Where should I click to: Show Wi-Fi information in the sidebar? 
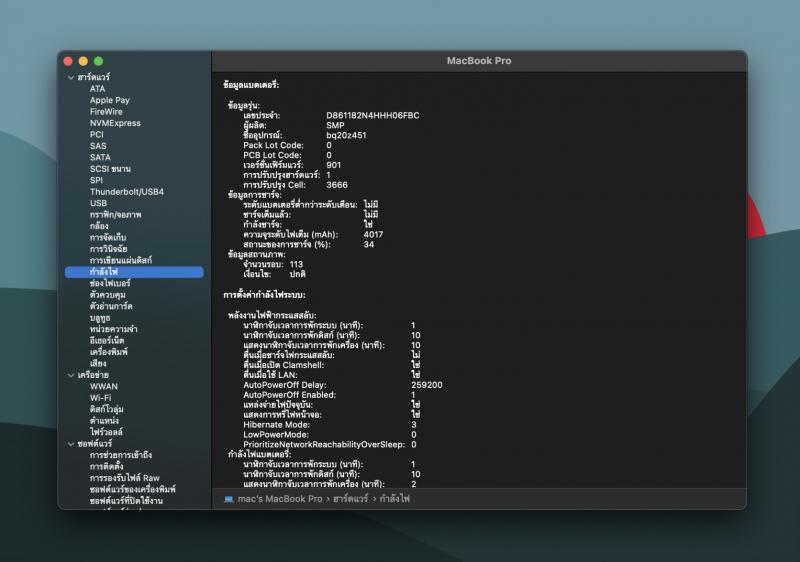pos(100,397)
